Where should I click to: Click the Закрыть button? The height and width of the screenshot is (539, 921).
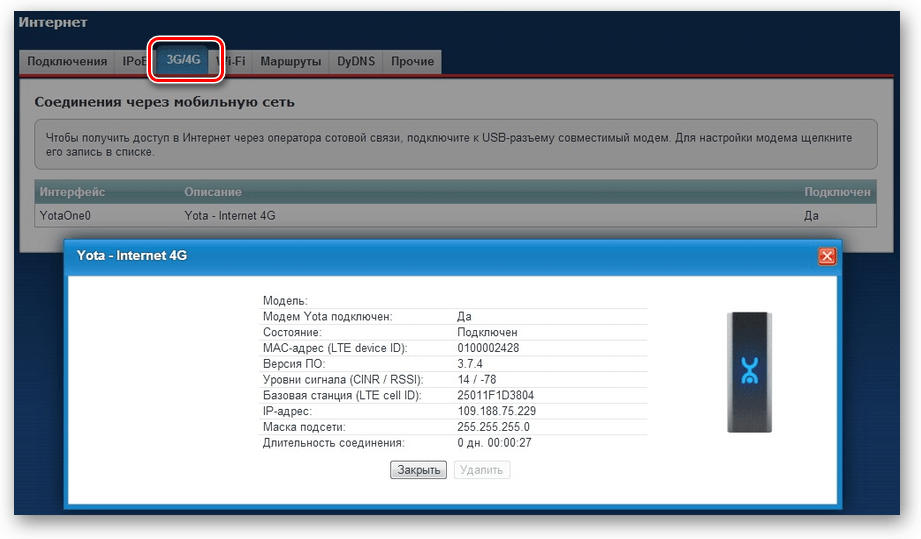(418, 470)
